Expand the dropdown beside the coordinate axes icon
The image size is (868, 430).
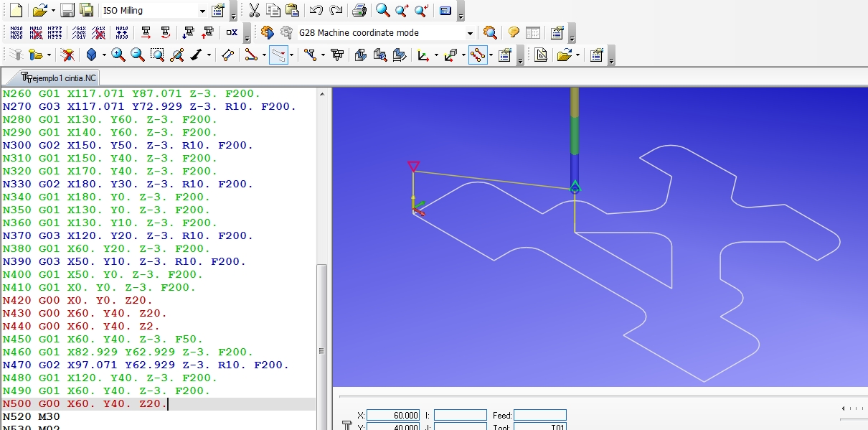pos(436,55)
